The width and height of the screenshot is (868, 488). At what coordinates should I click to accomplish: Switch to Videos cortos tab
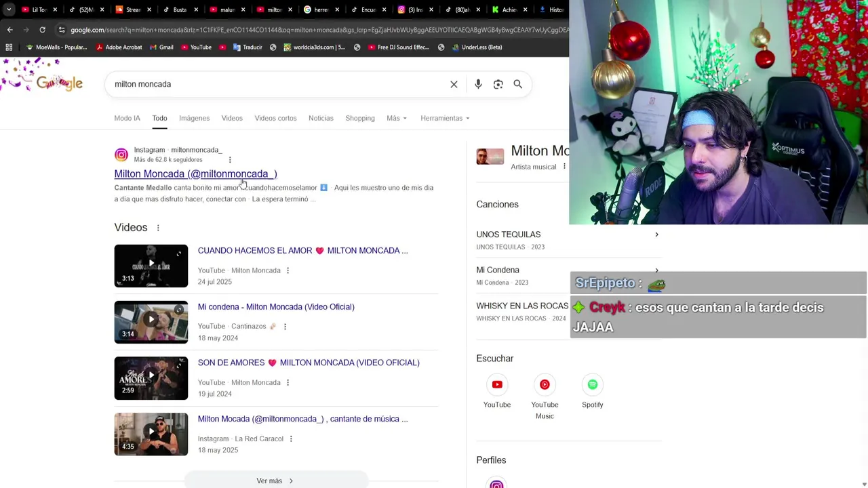tap(275, 118)
